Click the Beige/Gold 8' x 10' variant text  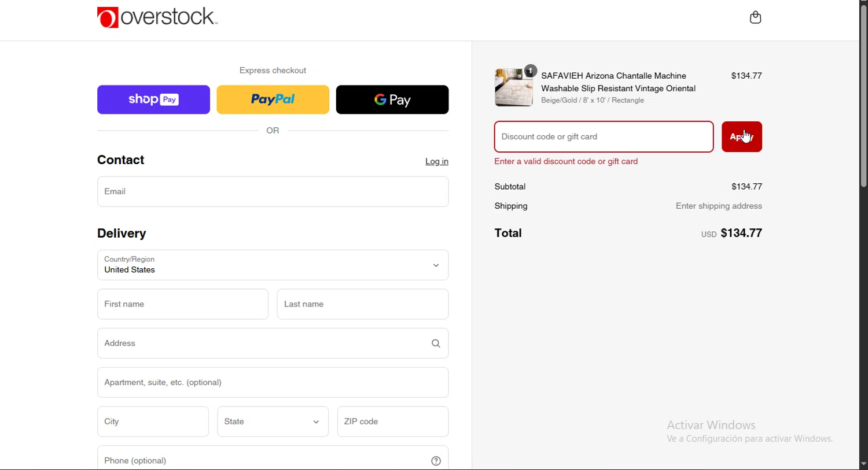pos(593,101)
